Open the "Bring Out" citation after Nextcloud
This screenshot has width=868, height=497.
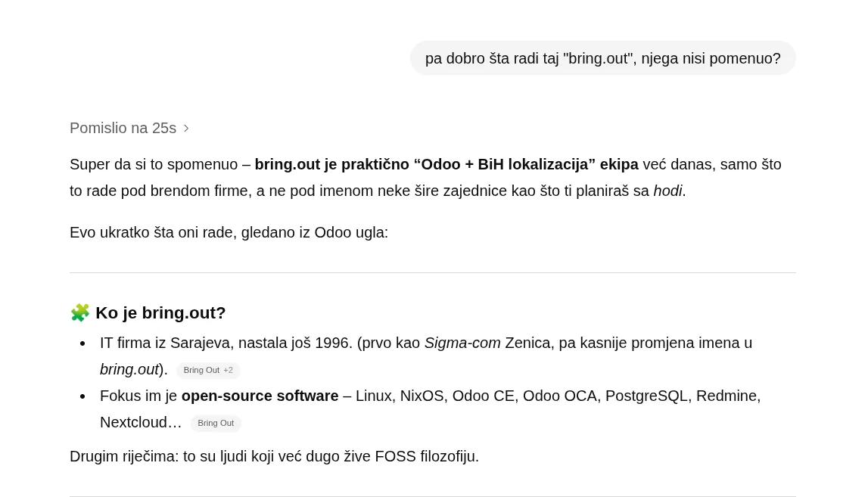[216, 423]
